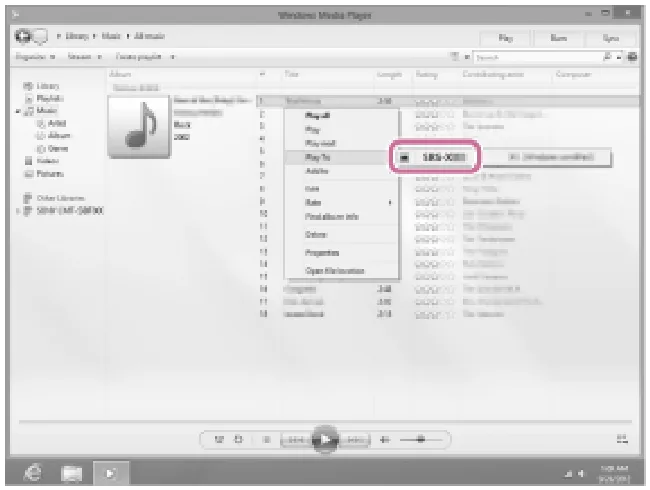The width and height of the screenshot is (650, 490).
Task: Select Music in the navigation pane
Action: tap(47, 110)
